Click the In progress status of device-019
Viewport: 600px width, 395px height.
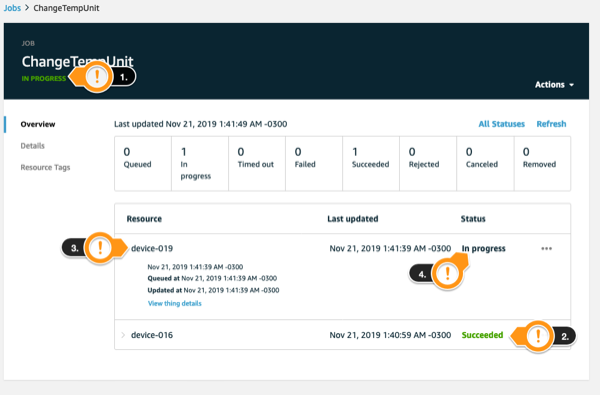(483, 249)
